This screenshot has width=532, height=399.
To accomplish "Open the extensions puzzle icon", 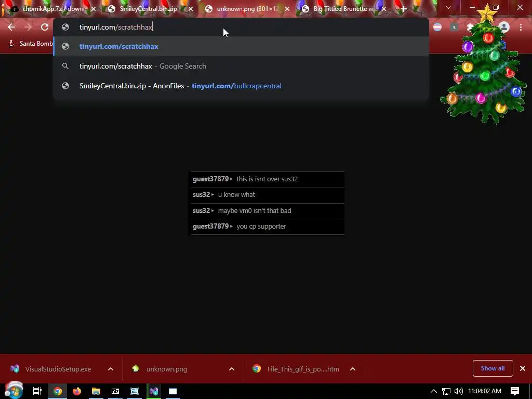I will (470, 27).
